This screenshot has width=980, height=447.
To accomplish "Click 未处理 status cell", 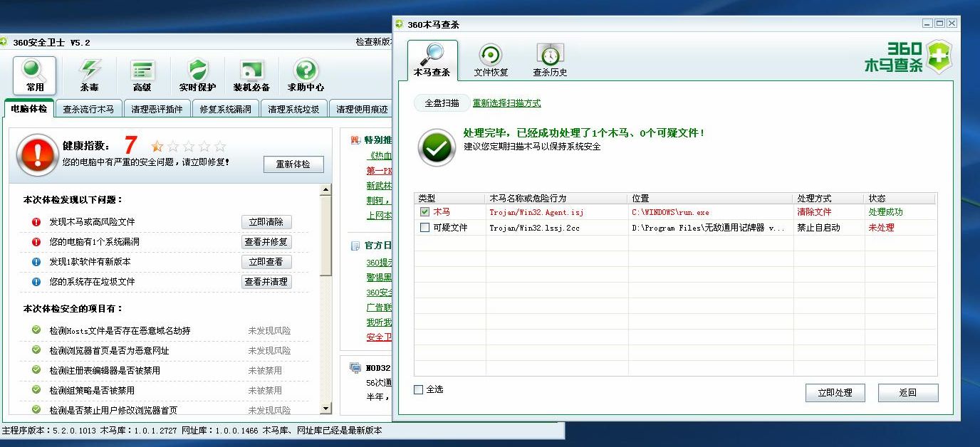I will pyautogui.click(x=881, y=228).
